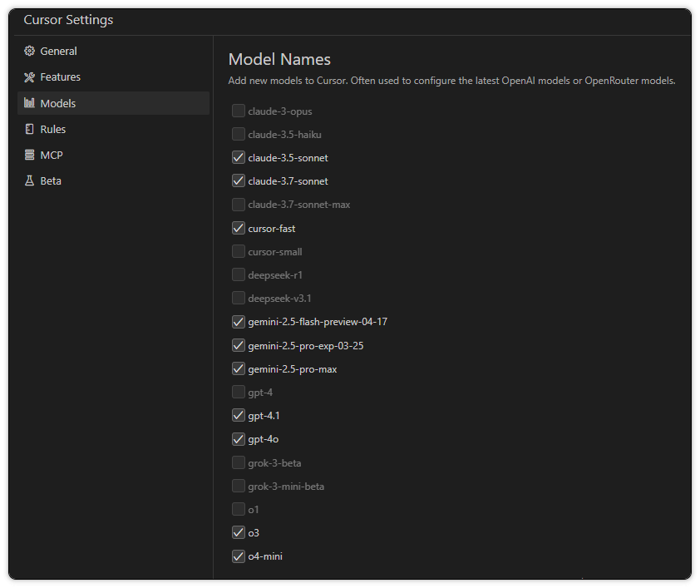Enable the grok-3-mini-beta checkbox
The height and width of the screenshot is (588, 700).
coord(239,486)
